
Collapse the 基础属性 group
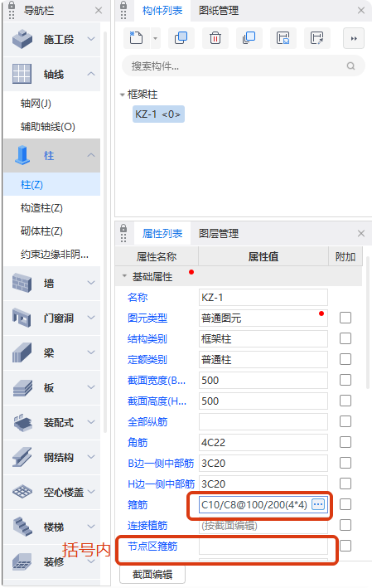[x=124, y=276]
